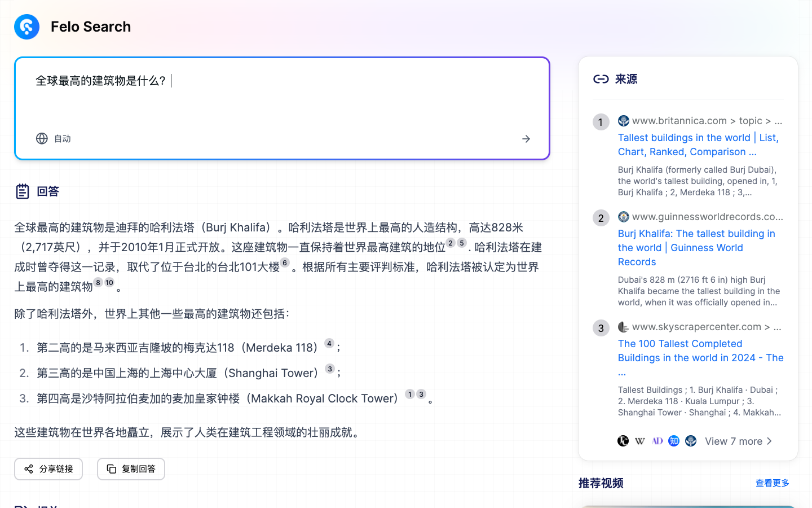
Task: Click the share icon on 分享链接 button
Action: click(28, 468)
